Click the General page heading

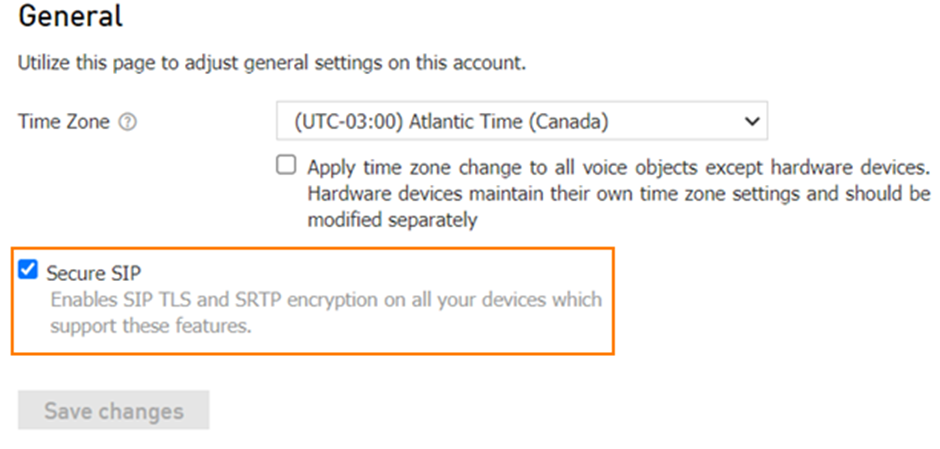pyautogui.click(x=71, y=16)
